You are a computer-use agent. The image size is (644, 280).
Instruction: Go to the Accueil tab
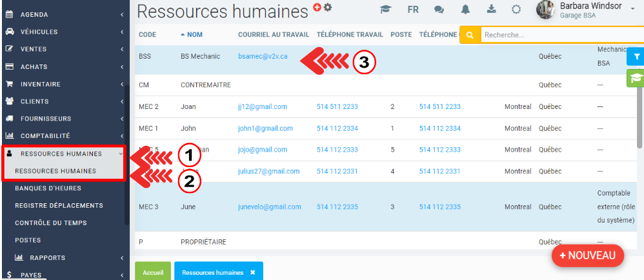(x=153, y=272)
